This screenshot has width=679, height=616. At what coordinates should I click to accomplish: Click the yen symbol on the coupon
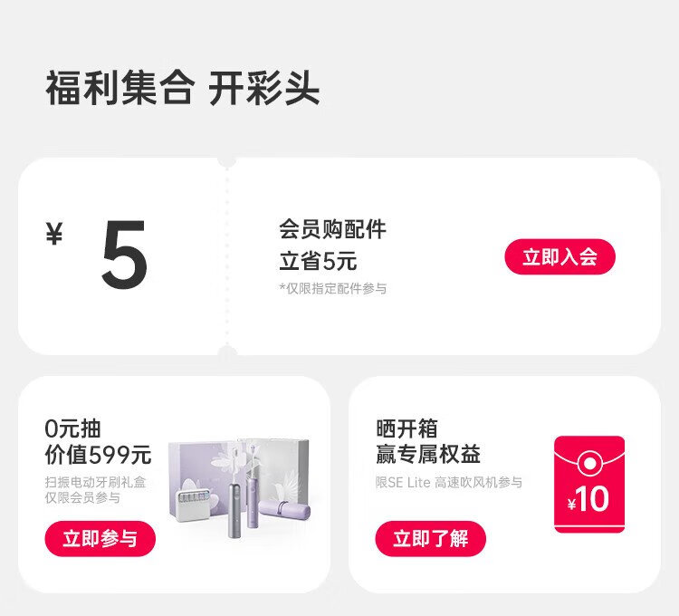[x=54, y=235]
